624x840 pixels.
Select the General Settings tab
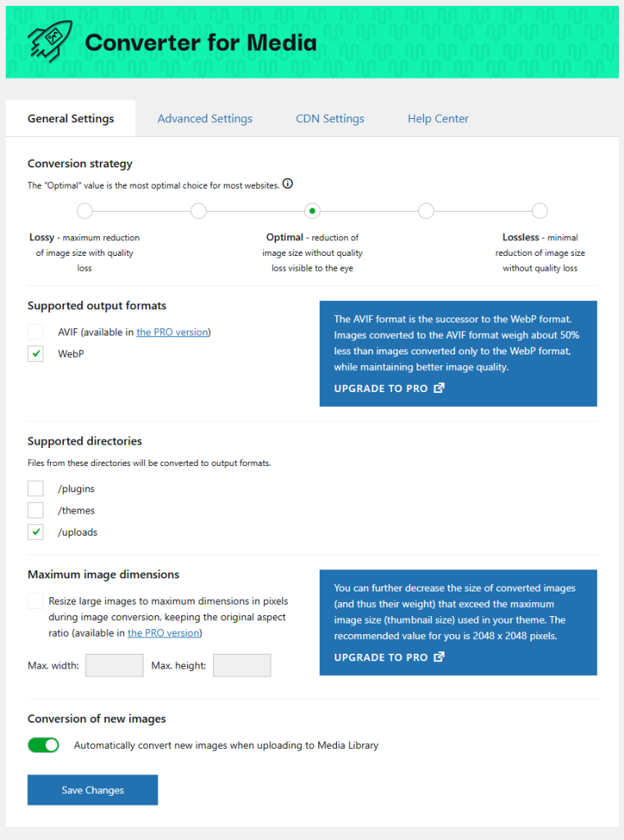tap(71, 119)
